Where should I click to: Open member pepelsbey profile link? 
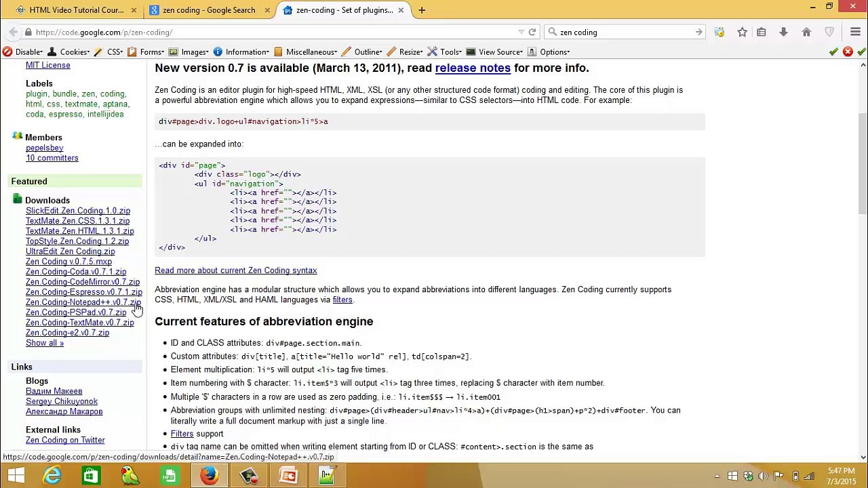[x=44, y=148]
